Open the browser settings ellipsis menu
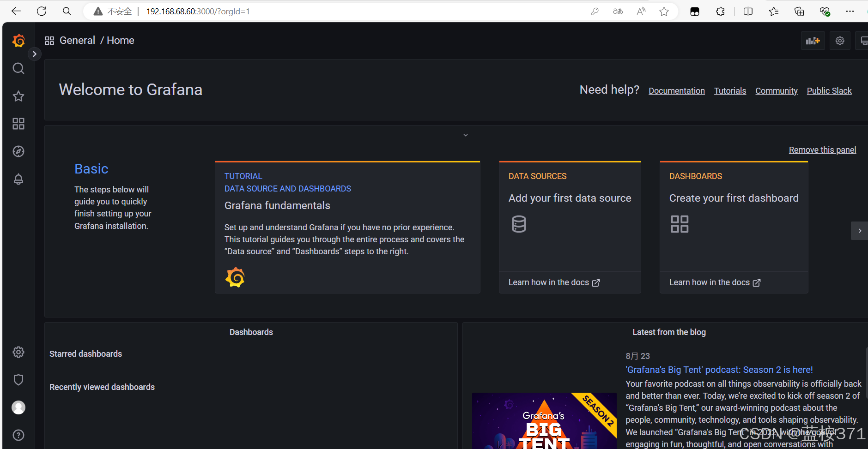This screenshot has height=449, width=868. [x=850, y=12]
